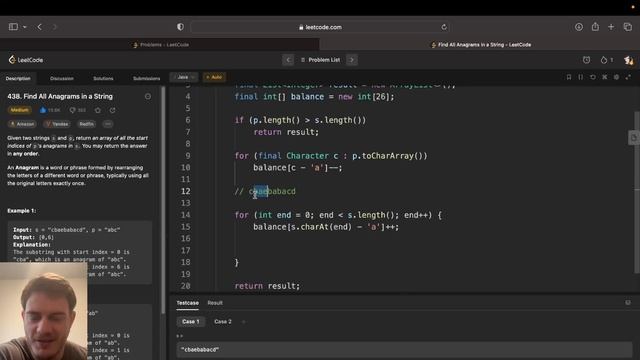Collapse the testcase console panel
Image resolution: width=640 pixels, height=360 pixels.
point(628,302)
